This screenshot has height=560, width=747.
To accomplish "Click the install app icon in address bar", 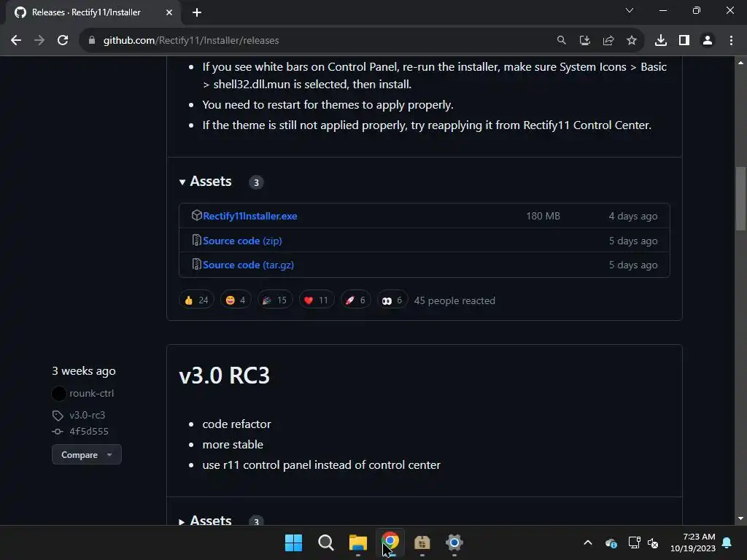I will click(x=584, y=41).
